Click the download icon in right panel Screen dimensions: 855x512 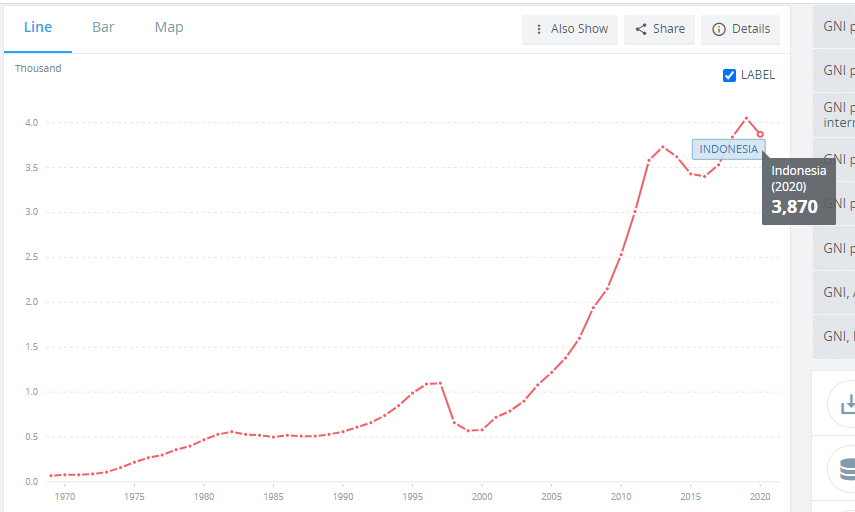pyautogui.click(x=848, y=405)
